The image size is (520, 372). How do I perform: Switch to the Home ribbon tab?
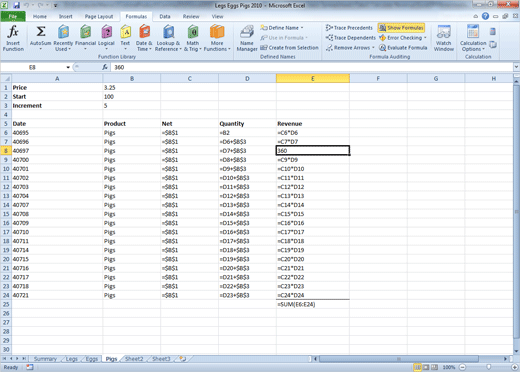pyautogui.click(x=40, y=16)
